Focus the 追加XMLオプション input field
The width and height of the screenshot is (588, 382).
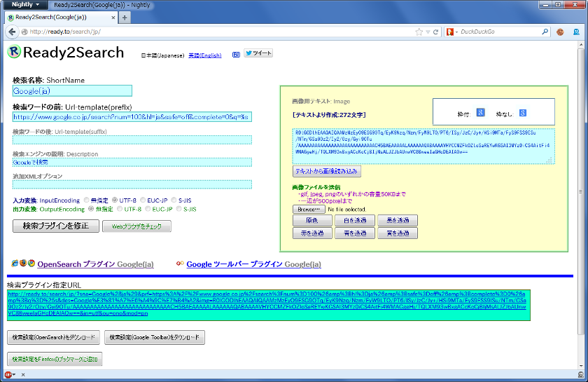coord(132,184)
